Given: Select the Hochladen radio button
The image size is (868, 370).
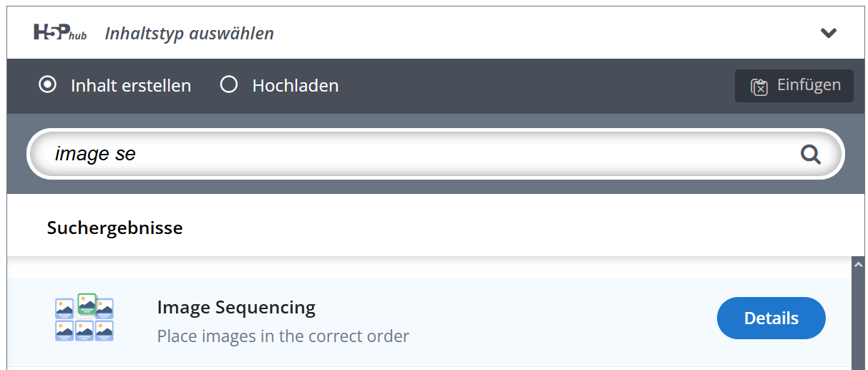Looking at the screenshot, I should click(229, 85).
